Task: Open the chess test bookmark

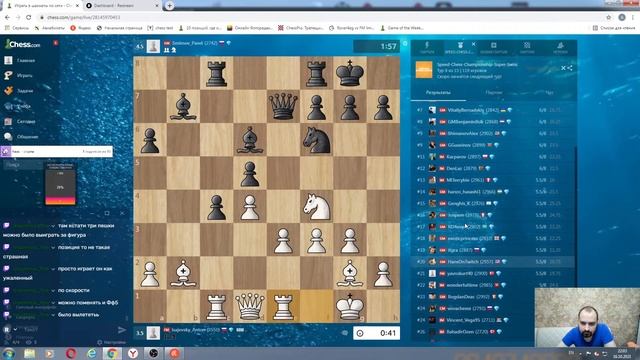Action: click(x=160, y=28)
